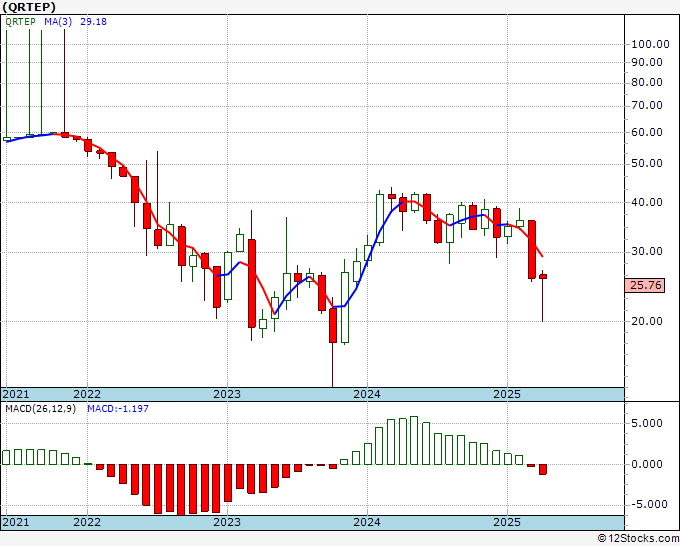Click 2022 on the MACD timeline
680x546 pixels.
(x=87, y=522)
